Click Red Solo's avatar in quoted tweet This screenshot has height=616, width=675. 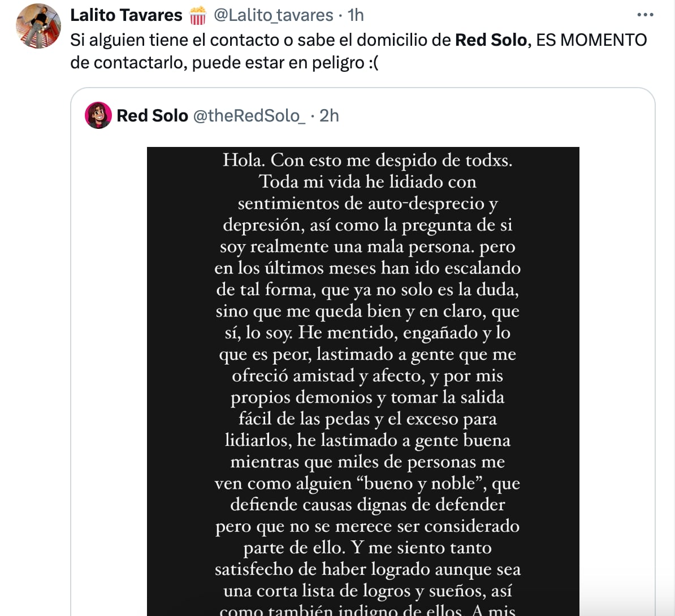(x=98, y=115)
